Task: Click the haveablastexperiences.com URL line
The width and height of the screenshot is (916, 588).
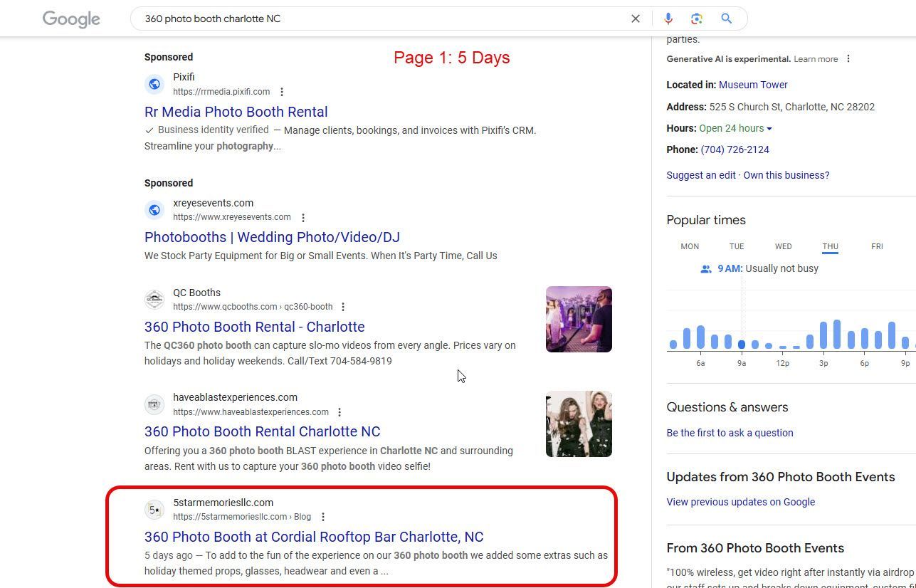Action: tap(251, 412)
